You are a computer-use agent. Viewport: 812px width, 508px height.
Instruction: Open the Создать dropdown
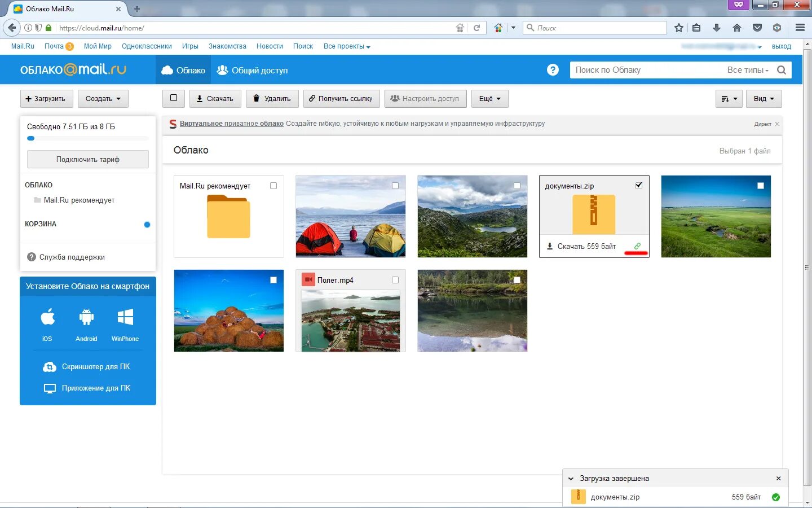coord(103,99)
